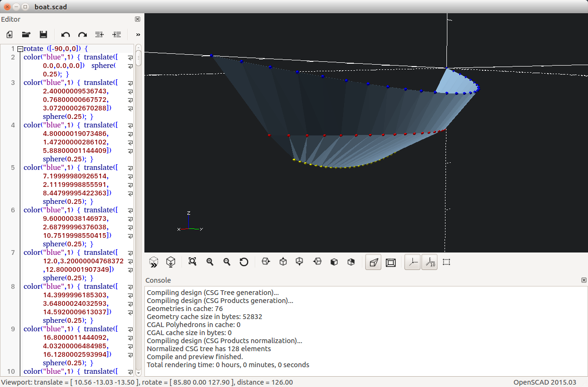Toggle Perspective projection view

373,262
